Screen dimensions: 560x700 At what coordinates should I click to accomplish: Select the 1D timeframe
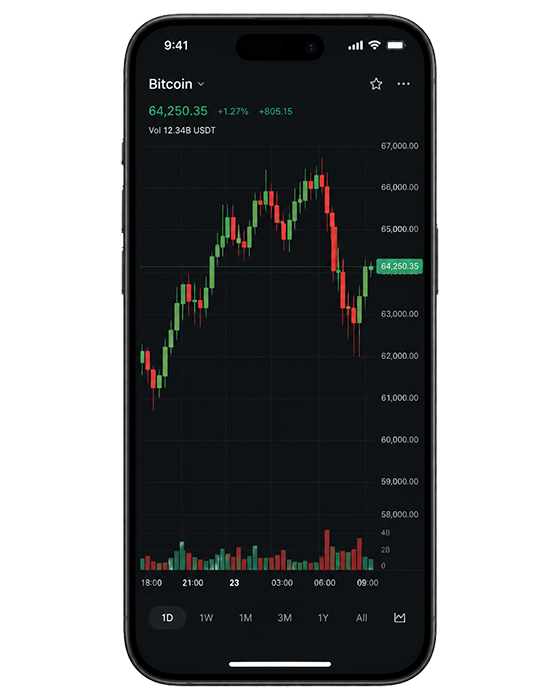coord(167,618)
